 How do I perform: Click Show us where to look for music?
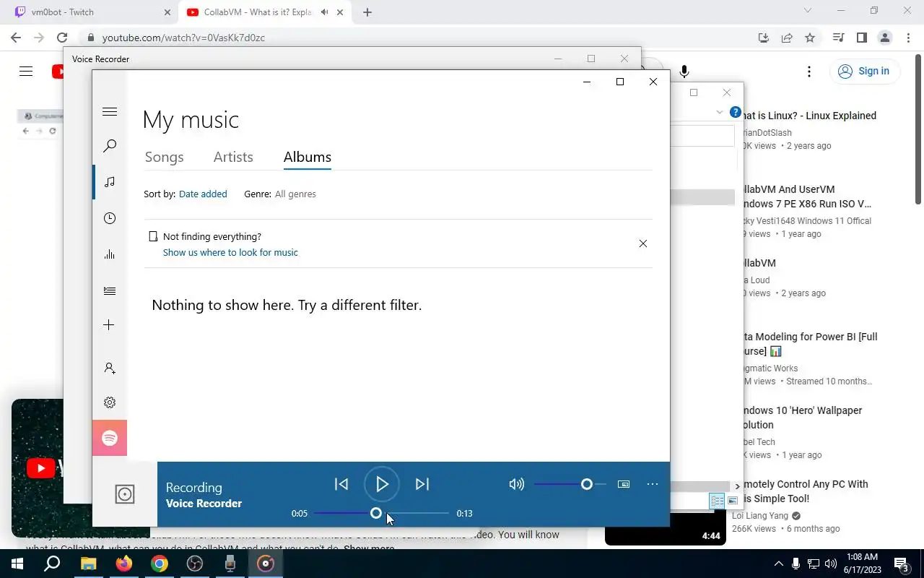click(230, 252)
